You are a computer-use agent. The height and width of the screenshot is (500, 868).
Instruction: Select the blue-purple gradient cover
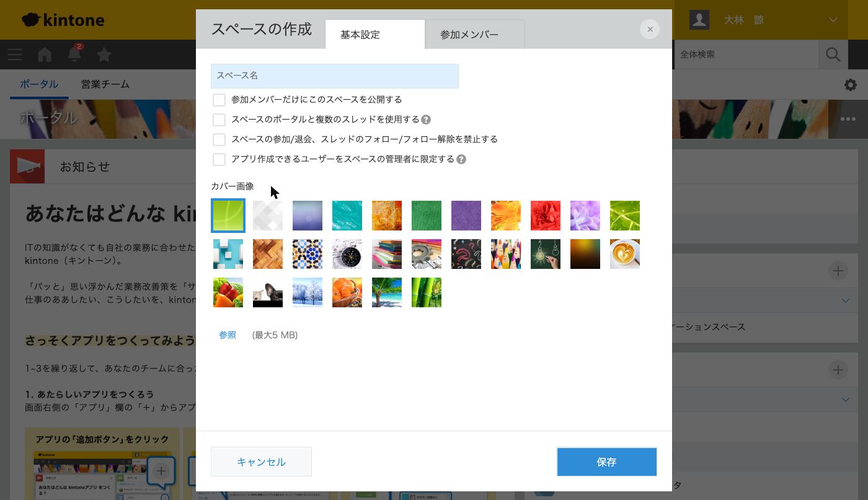point(308,216)
